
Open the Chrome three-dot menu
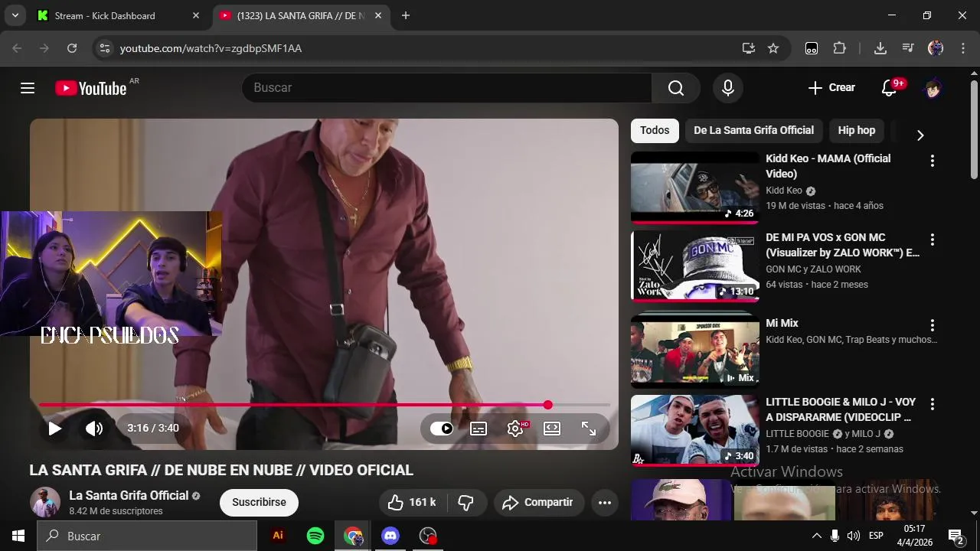962,48
